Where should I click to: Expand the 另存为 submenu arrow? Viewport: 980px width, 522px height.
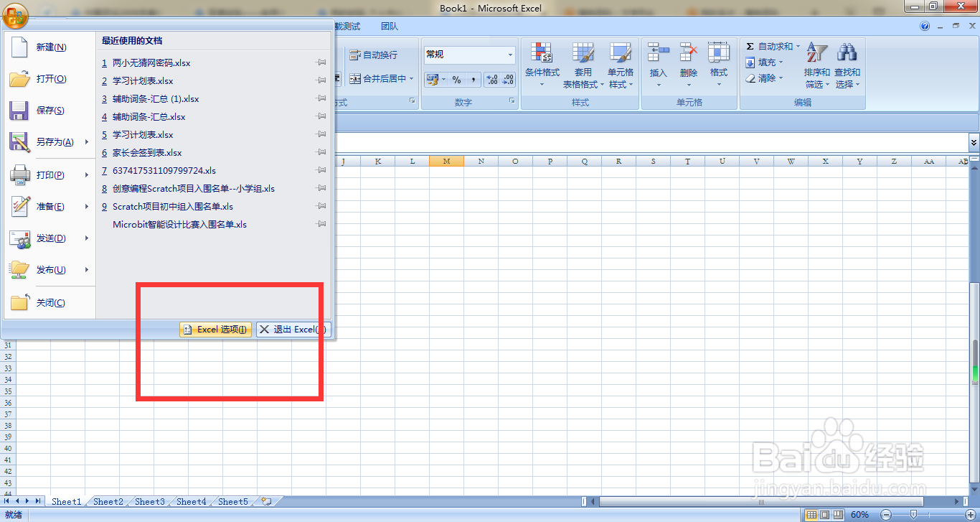(87, 142)
